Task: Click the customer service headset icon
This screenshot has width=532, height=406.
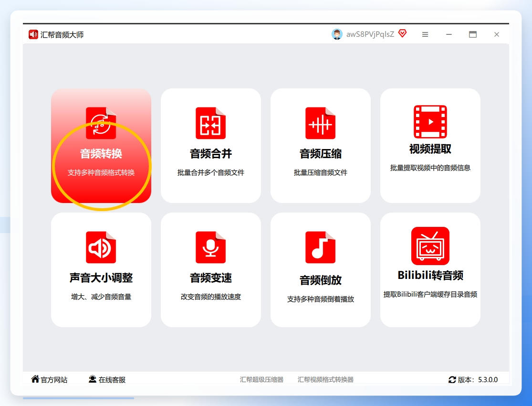Action: click(x=92, y=379)
